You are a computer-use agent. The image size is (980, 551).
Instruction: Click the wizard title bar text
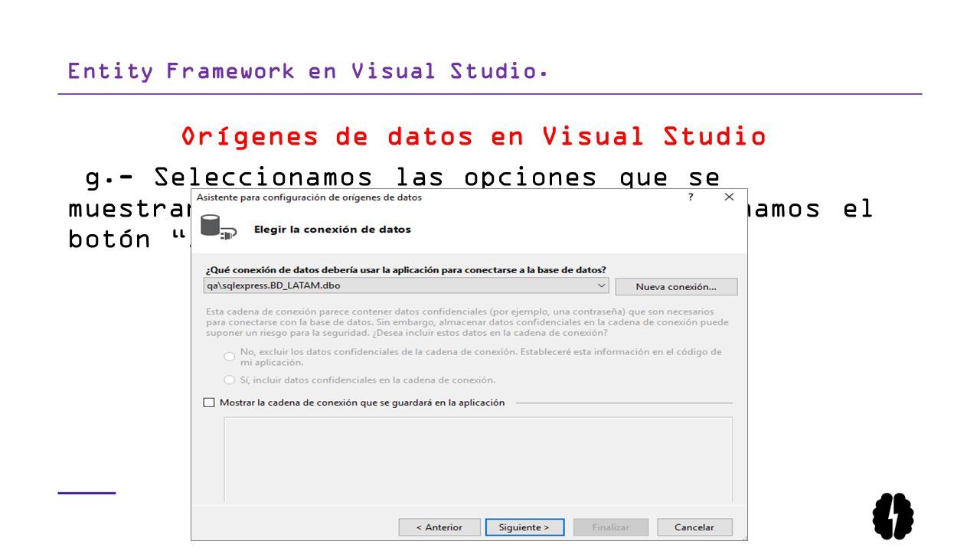(x=309, y=197)
